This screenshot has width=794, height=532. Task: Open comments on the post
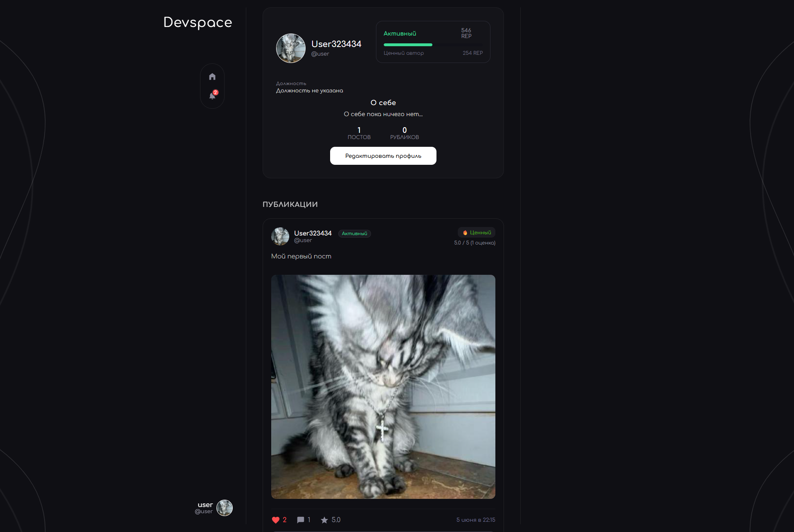click(x=301, y=520)
